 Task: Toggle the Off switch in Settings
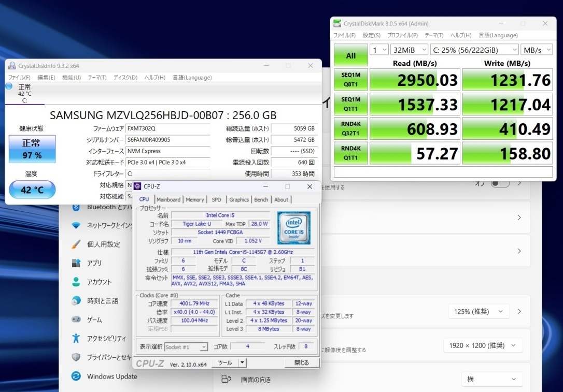(x=500, y=183)
